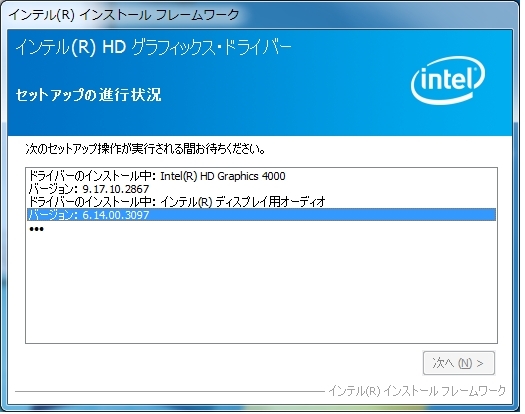Select the バージョン: 9.17.10.2867 line
Image resolution: width=525 pixels, height=414 pixels.
click(x=261, y=189)
